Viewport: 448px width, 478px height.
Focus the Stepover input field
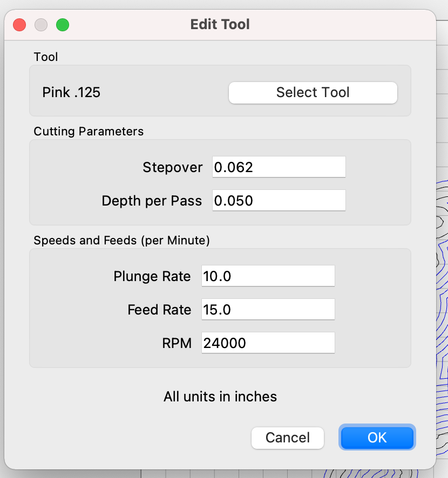(x=279, y=167)
